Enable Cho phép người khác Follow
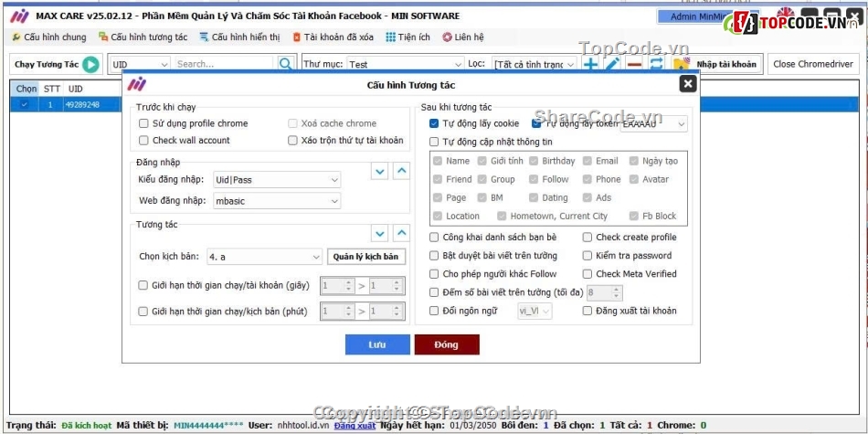Viewport: 868px width, 434px height. (434, 274)
